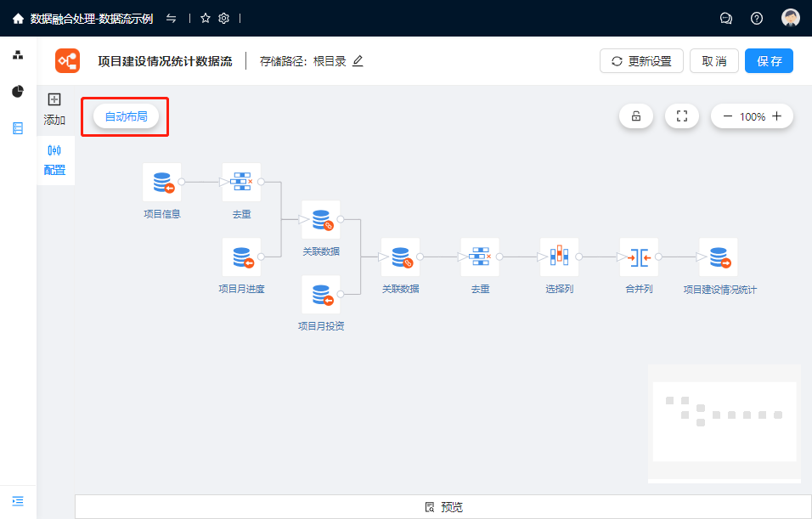Select the 选择列 node icon
812x519 pixels.
pyautogui.click(x=559, y=257)
